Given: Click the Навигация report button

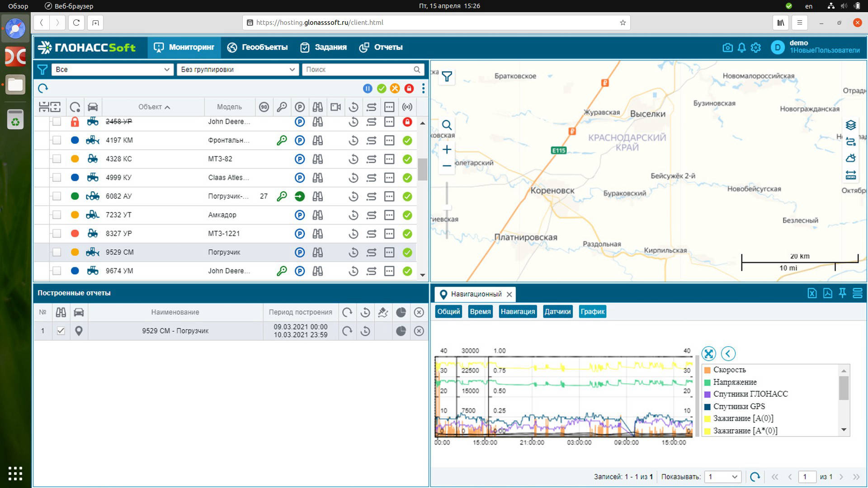Looking at the screenshot, I should [518, 311].
